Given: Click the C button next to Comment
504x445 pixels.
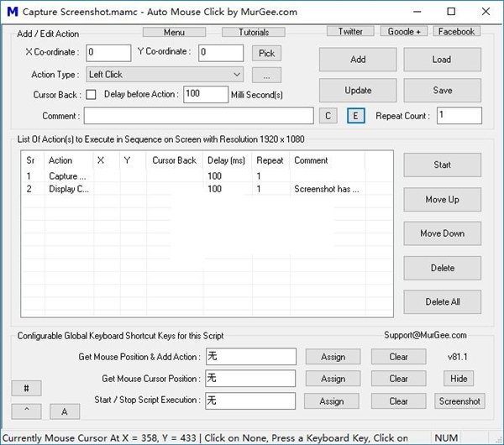Looking at the screenshot, I should click(328, 116).
